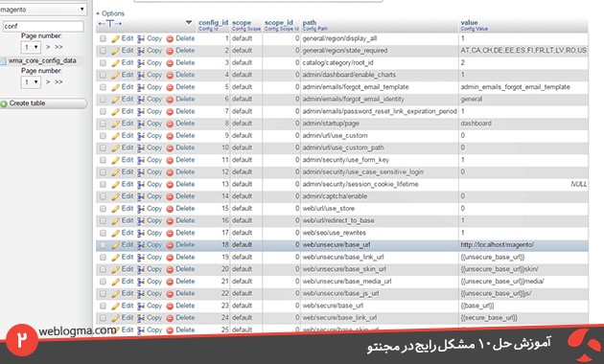Click the http://localhost/magento/ value cell
Screen dimensions: 604x364
[x=498, y=244]
